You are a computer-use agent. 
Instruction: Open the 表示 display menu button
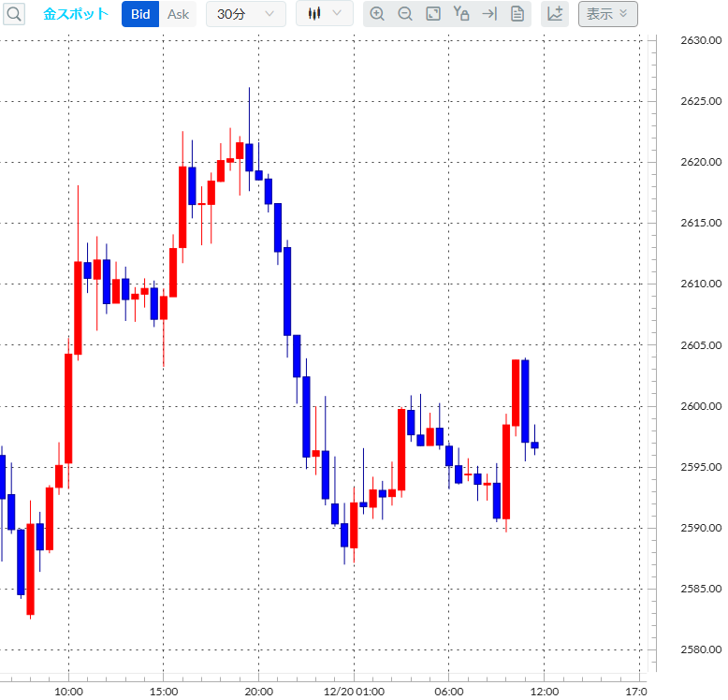click(x=607, y=14)
